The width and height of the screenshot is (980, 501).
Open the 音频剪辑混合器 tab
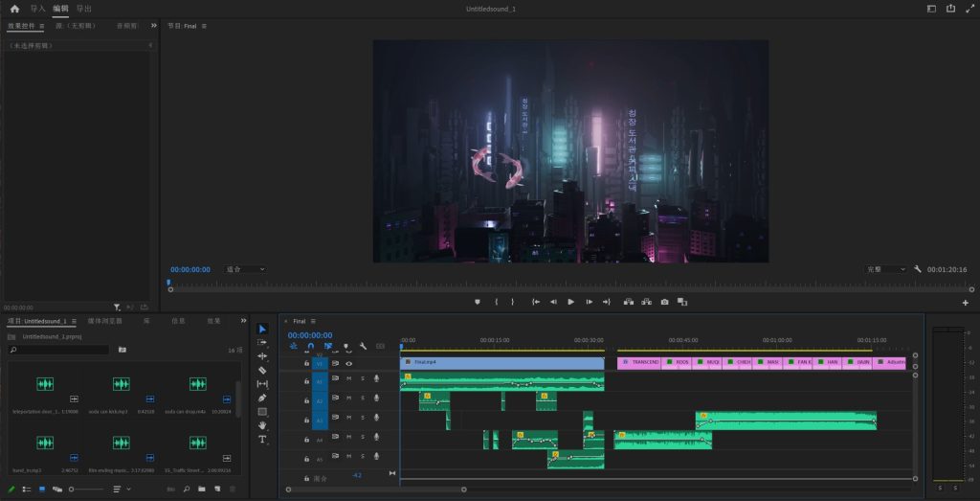(x=127, y=26)
